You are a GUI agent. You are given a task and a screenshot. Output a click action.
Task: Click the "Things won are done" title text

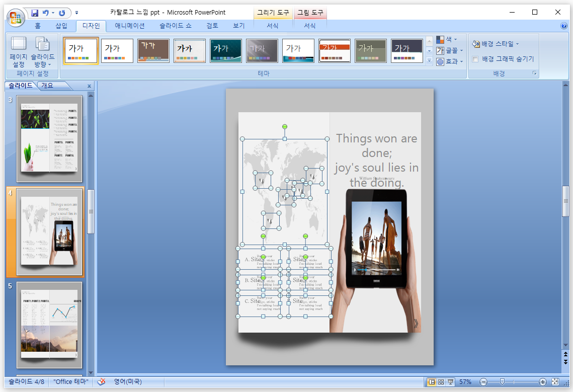376,160
